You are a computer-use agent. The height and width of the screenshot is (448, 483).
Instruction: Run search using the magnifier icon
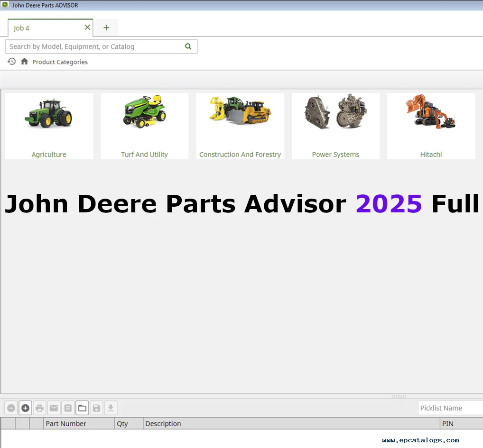click(x=188, y=46)
